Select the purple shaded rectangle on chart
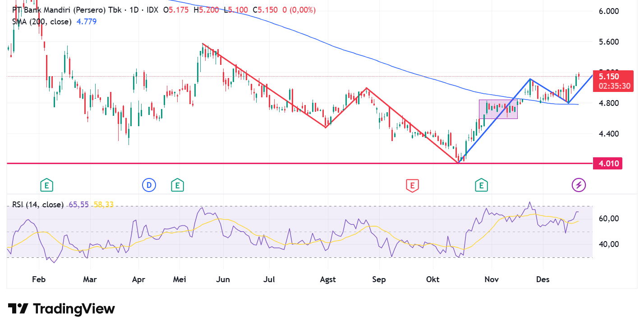 [x=498, y=110]
